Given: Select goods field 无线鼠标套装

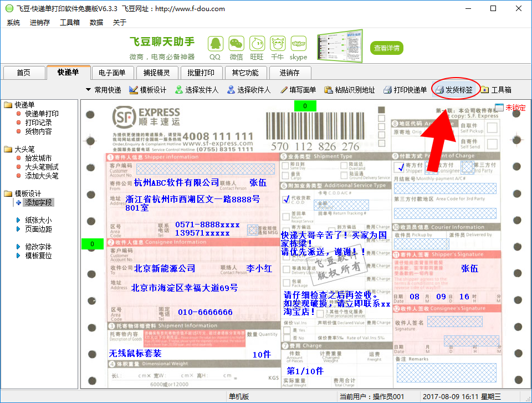Looking at the screenshot, I should (x=135, y=354).
